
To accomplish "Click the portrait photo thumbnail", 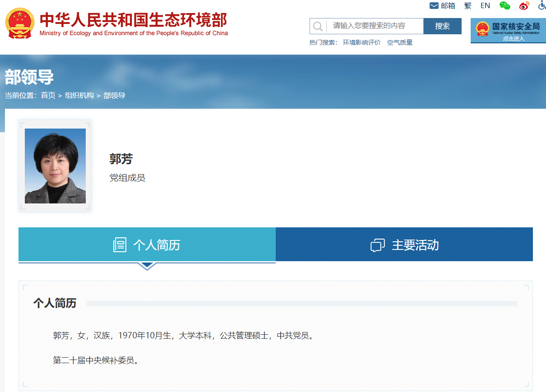I will tap(55, 166).
